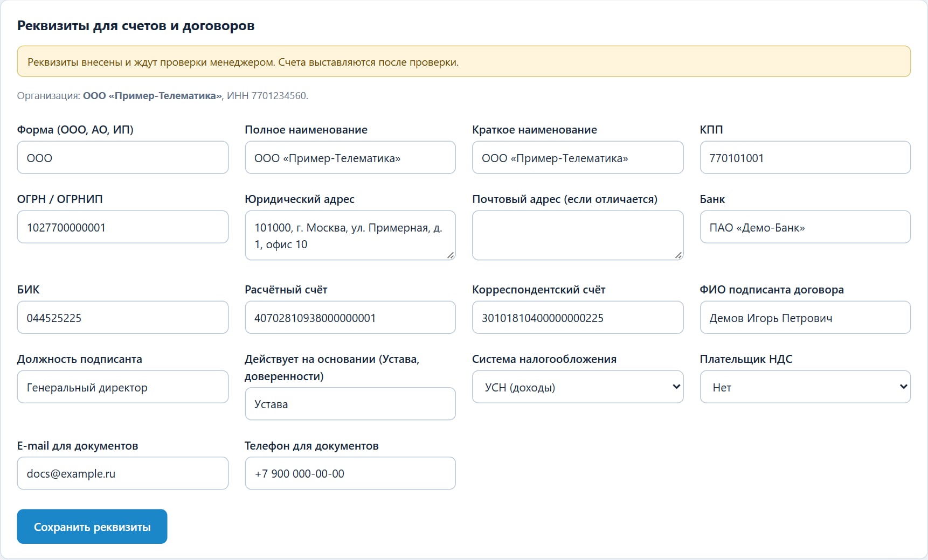Screen dimensions: 928x560
Task: Grab the Юридический адрес resize handle
Action: tap(451, 255)
